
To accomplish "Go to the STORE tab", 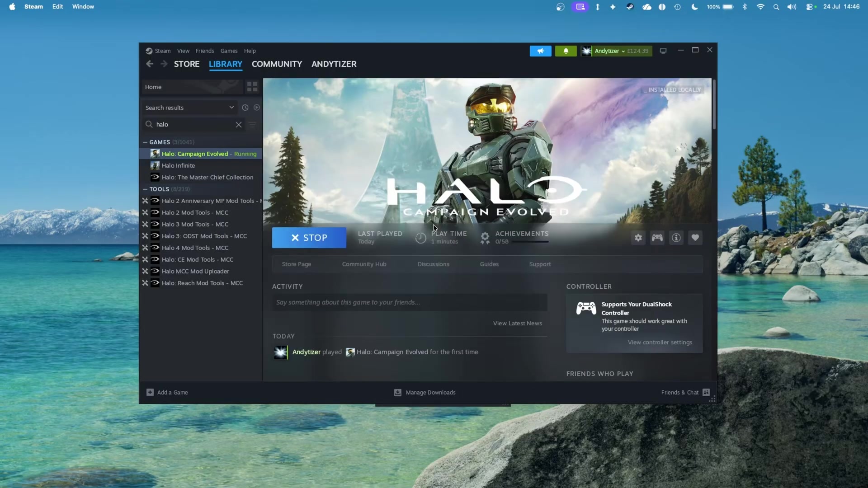I will coord(187,64).
